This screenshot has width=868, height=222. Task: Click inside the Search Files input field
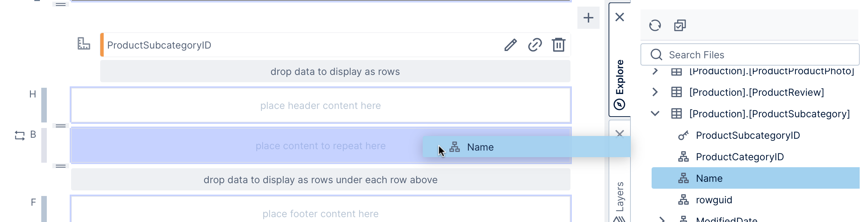pyautogui.click(x=728, y=54)
